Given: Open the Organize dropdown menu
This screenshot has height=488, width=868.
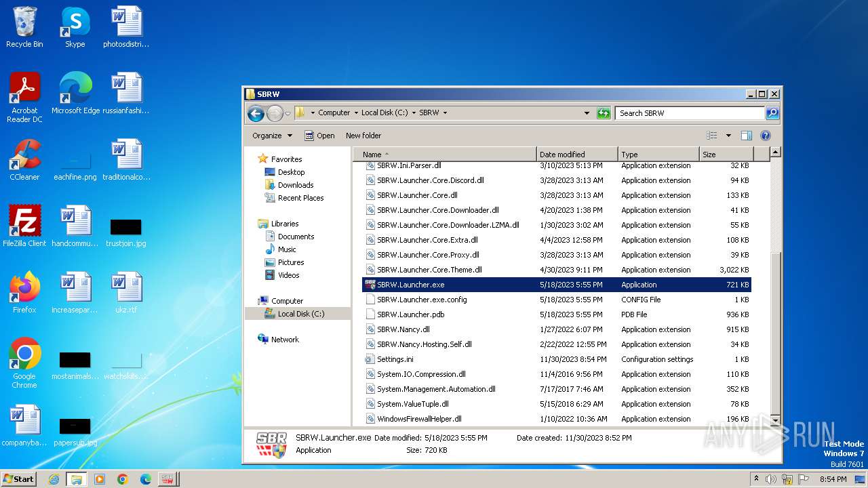Looking at the screenshot, I should coord(272,136).
